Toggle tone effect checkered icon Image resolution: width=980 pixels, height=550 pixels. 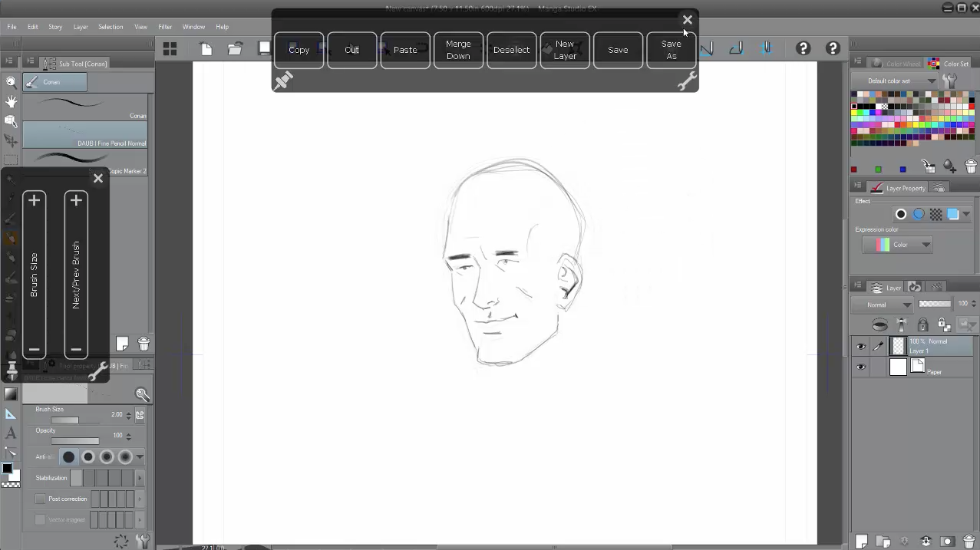[x=935, y=215]
